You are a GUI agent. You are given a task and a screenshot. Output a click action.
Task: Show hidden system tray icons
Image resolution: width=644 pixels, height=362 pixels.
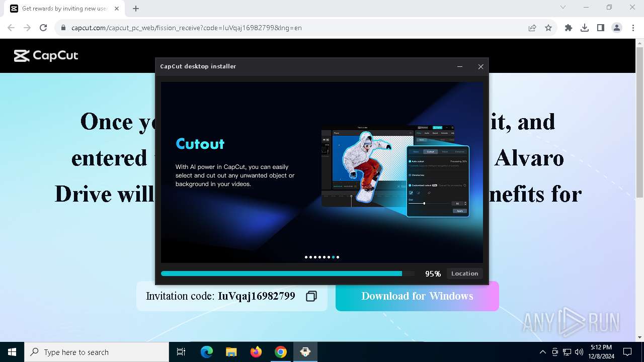point(542,352)
